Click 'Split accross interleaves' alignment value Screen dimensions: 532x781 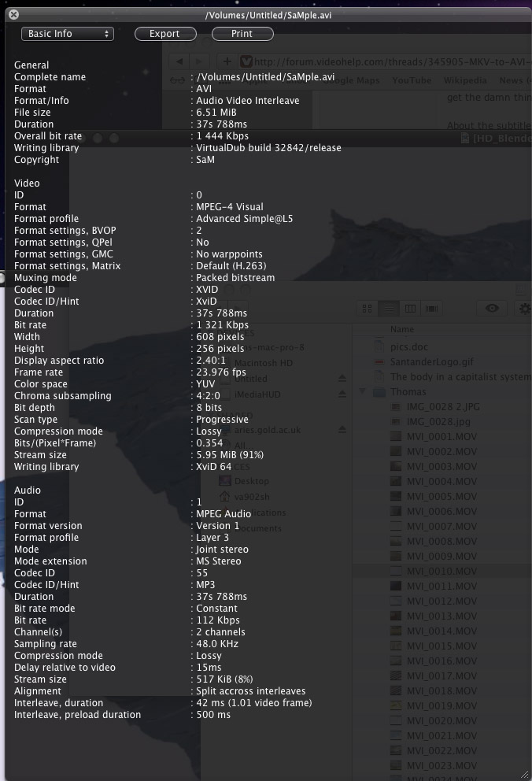tap(251, 690)
